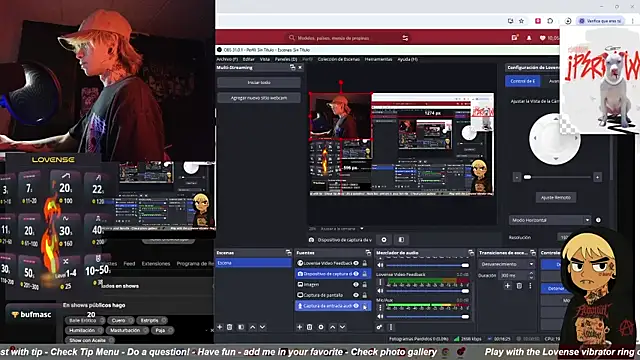Open Chrome extensions puzzle icon
The width and height of the screenshot is (640, 360).
(x=550, y=21)
